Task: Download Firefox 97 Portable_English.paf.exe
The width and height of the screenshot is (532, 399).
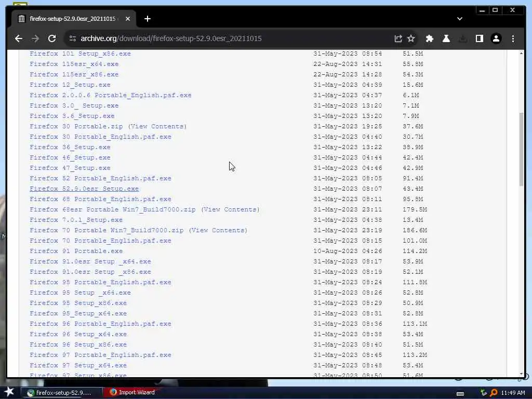Action: point(100,355)
